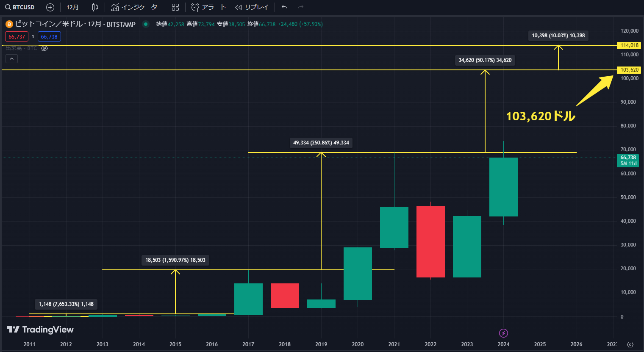This screenshot has width=644, height=352.
Task: Select the 1,148 (7,653.33%) measurement label
Action: coord(66,304)
